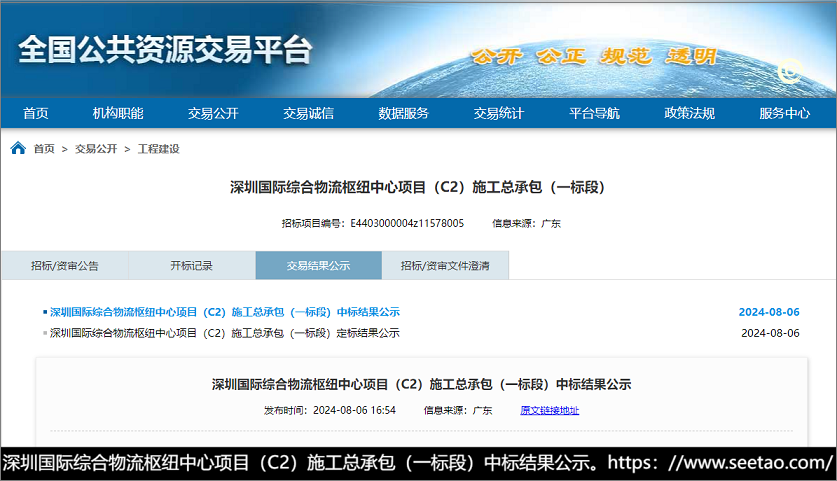This screenshot has width=837, height=481.
Task: Open 服务中心 in navigation bar
Action: point(784,113)
